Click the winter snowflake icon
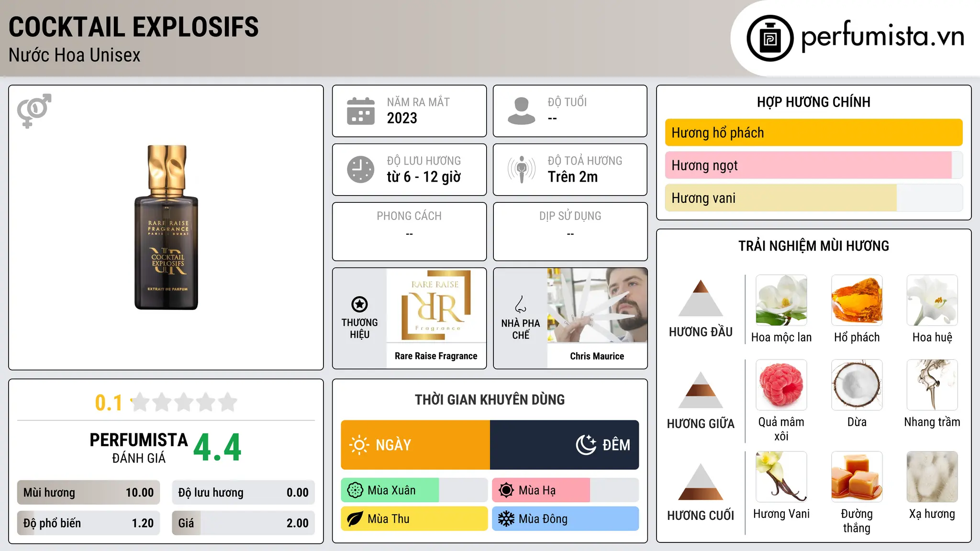 (x=506, y=519)
